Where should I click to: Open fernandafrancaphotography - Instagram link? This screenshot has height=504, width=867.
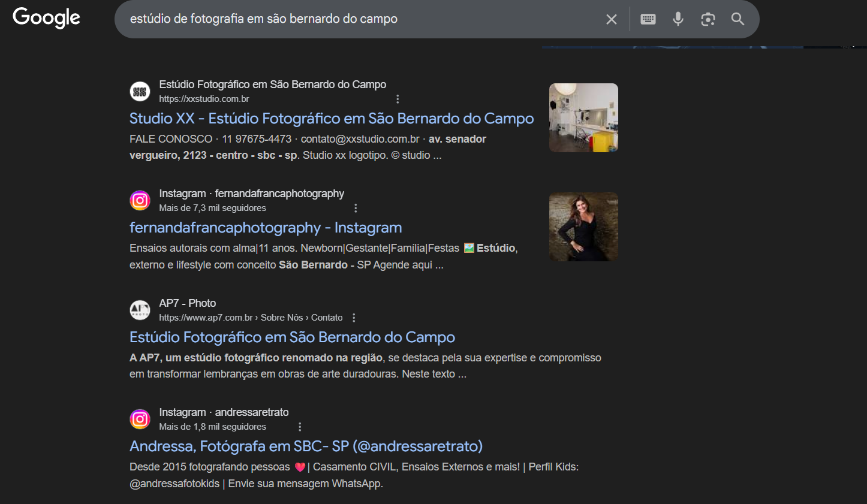[265, 228]
